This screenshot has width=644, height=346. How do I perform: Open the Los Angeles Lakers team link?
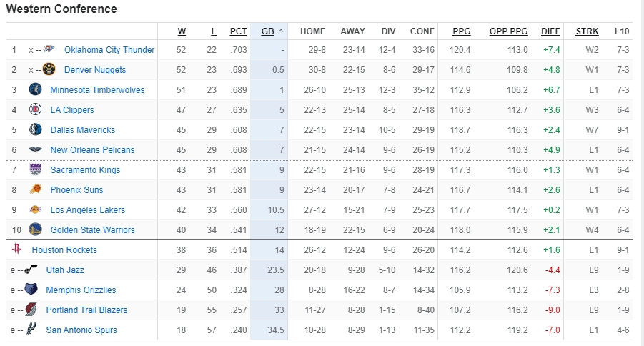87,210
